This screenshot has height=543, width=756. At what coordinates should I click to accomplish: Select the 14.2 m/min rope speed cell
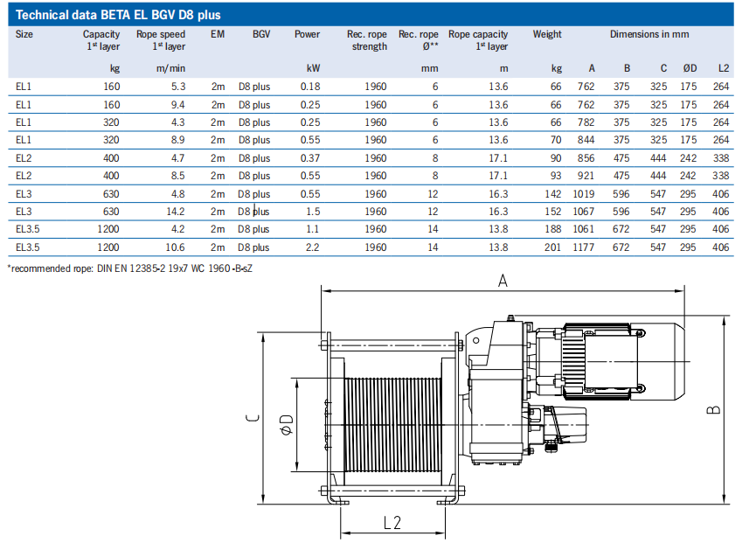pos(175,212)
